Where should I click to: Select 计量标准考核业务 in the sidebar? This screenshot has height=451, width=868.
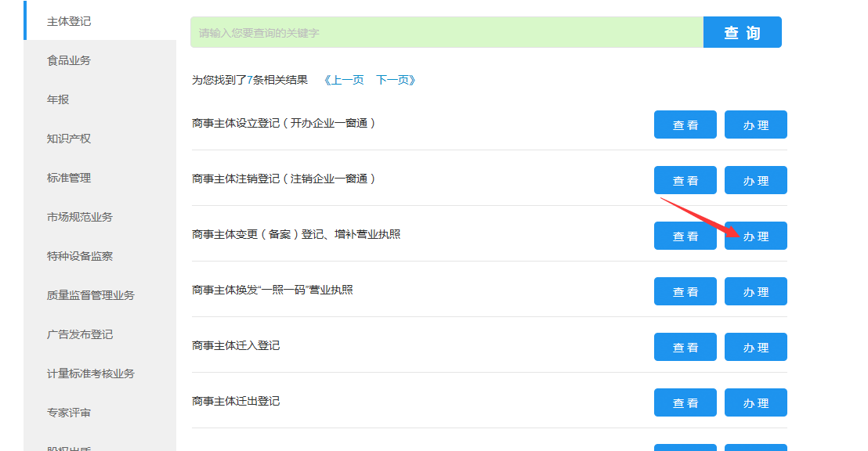91,373
